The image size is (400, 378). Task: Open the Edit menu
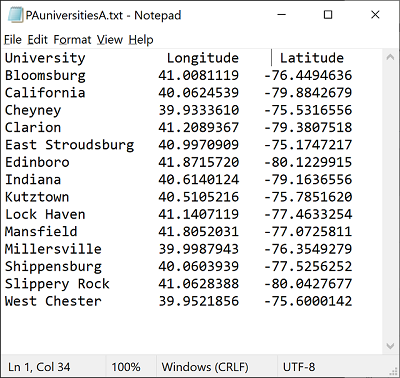tap(37, 40)
